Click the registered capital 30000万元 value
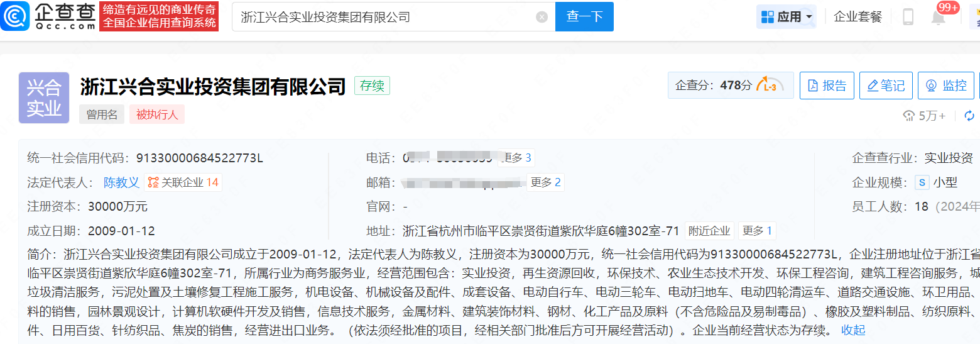The height and width of the screenshot is (344, 980). coord(117,206)
